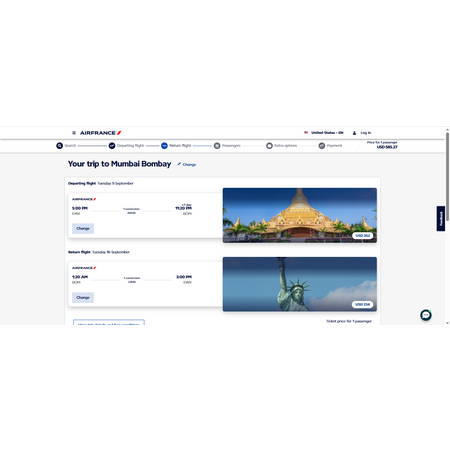Click the Passengers step icon
450x450 pixels.
[x=217, y=146]
